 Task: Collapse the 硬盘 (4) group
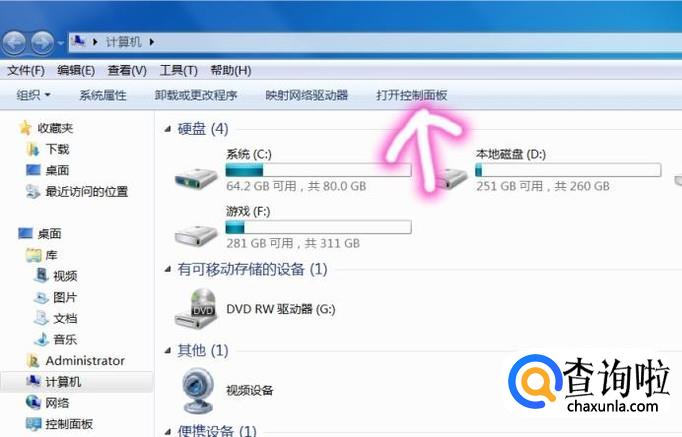pyautogui.click(x=168, y=129)
